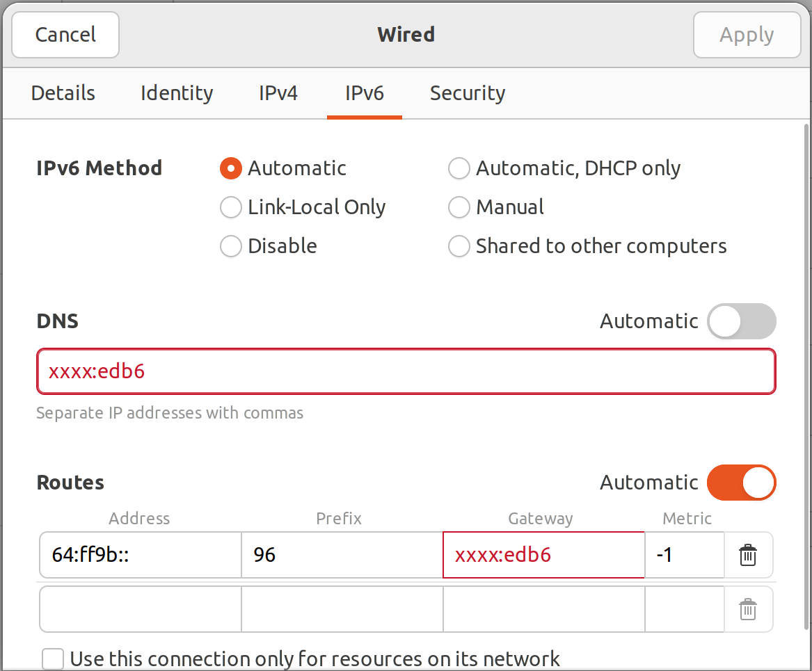Viewport: 812px width, 671px height.
Task: Go to the IPv4 tab
Action: (278, 93)
